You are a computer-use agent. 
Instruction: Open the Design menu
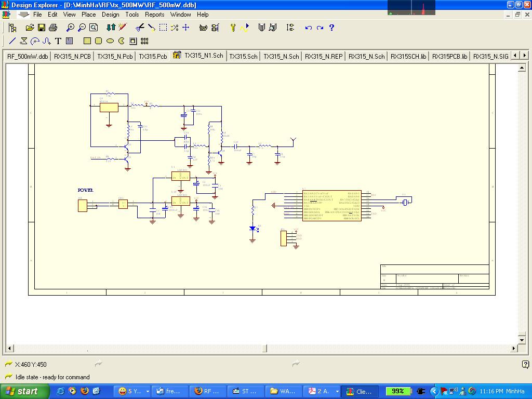pyautogui.click(x=110, y=15)
